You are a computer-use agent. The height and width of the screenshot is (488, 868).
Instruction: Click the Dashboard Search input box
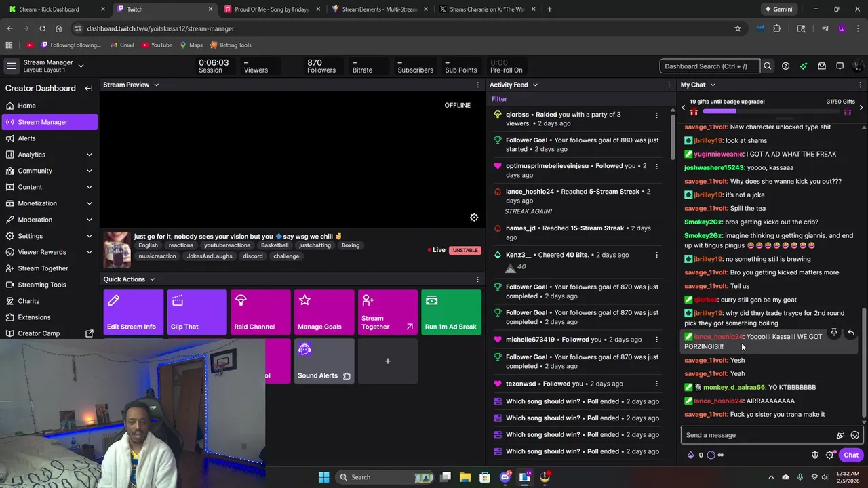[x=709, y=66]
